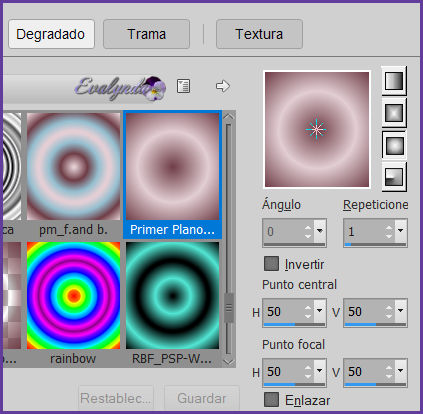The width and height of the screenshot is (423, 414).
Task: Select the linear gradient style icon
Action: pyautogui.click(x=394, y=81)
